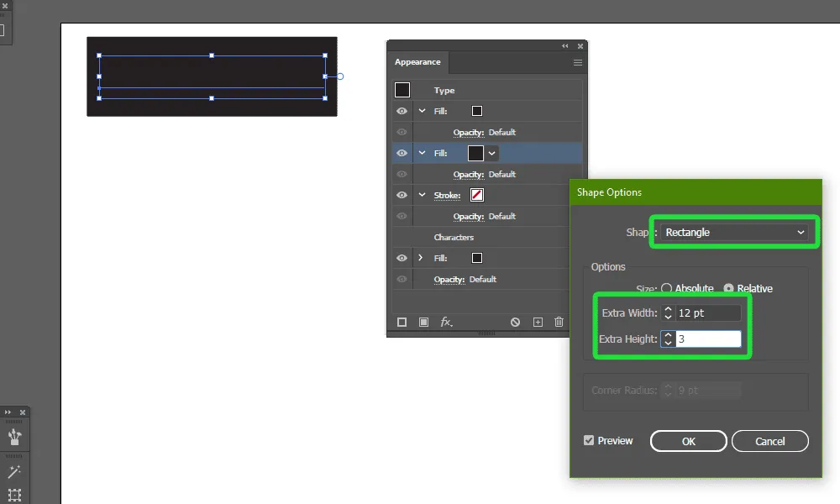Click into the Extra Width field
Viewport: 840px width, 504px height.
coord(708,312)
